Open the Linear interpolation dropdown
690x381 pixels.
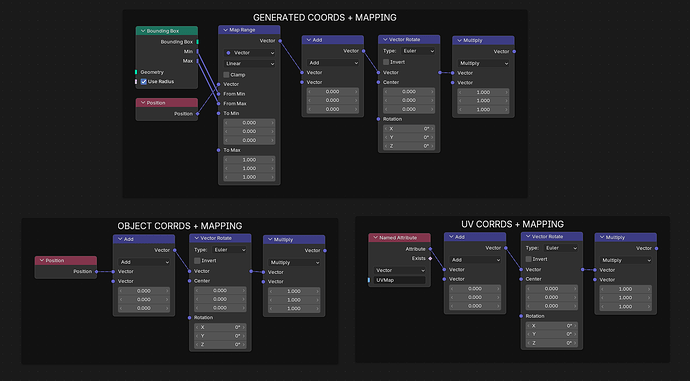pos(250,64)
